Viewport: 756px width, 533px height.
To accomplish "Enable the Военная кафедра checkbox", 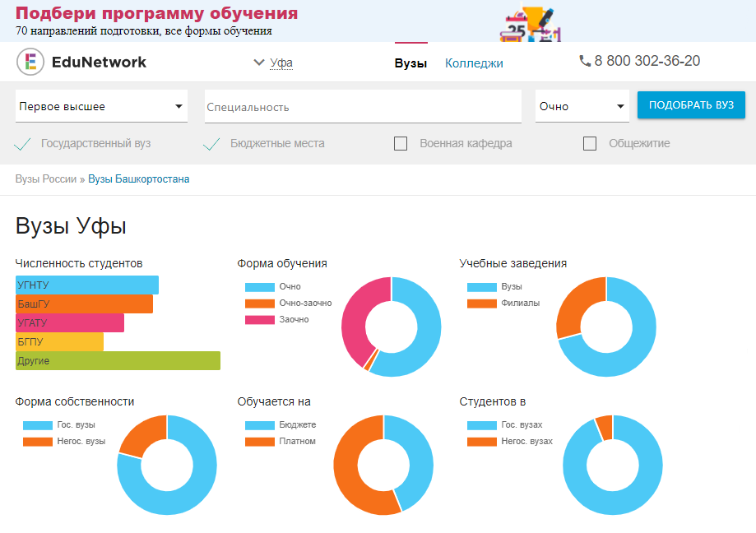I will point(401,144).
